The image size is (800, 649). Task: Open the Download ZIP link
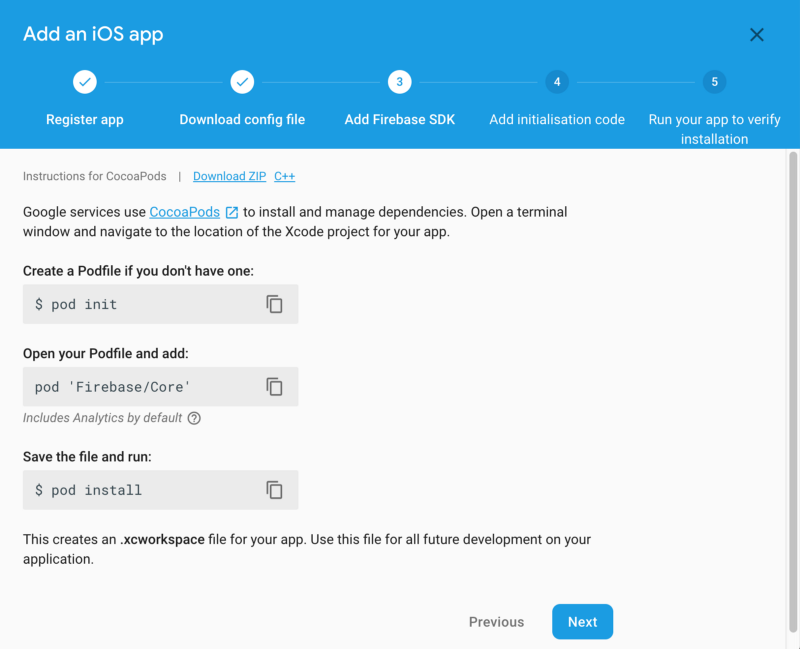click(x=229, y=176)
